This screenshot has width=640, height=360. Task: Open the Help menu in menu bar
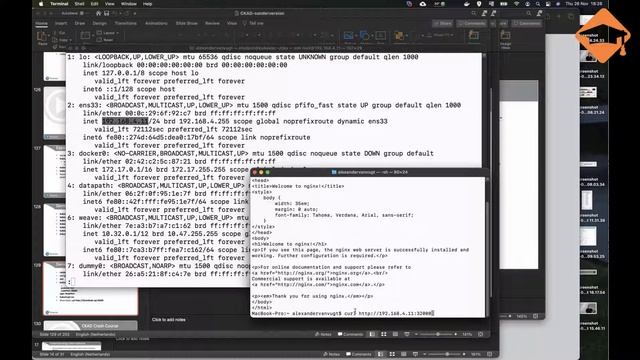(x=147, y=4)
